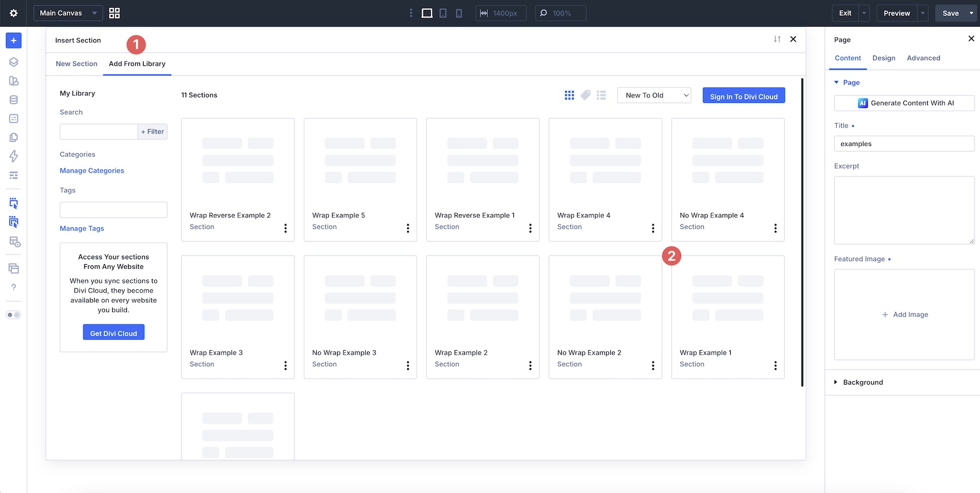Switch library to list view icon
Screen dimensions: 980x493
coord(601,95)
